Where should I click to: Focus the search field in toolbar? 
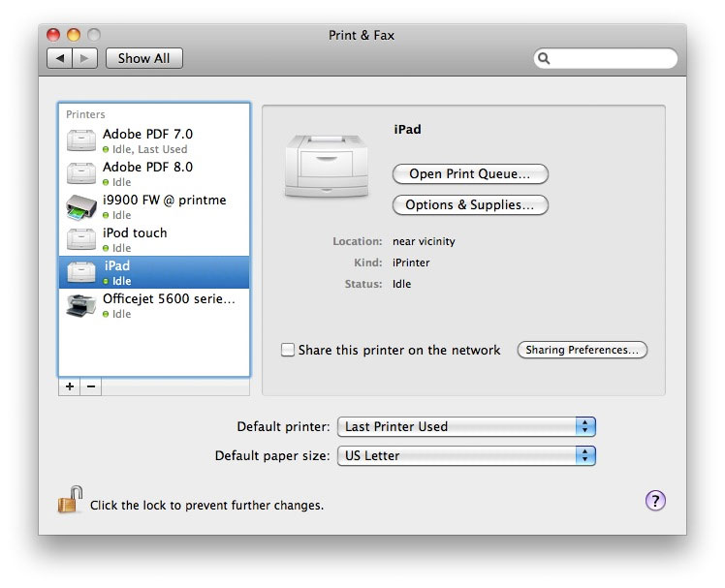606,58
